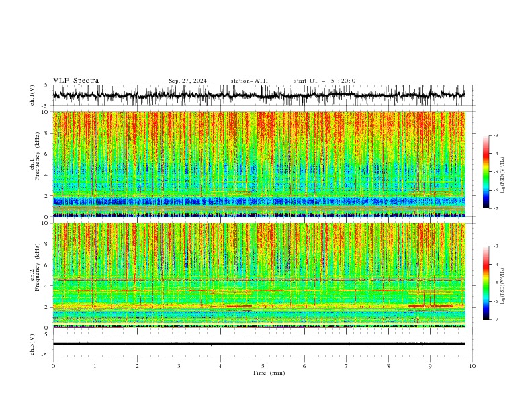The image size is (532, 411).
Task: Click the upper colorbar '-3' value
Action: click(496, 136)
